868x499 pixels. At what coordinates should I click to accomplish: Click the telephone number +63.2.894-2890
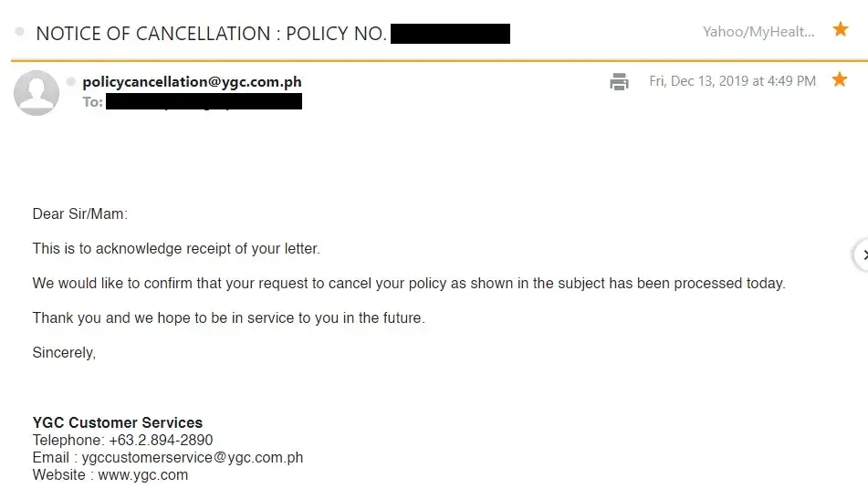point(161,440)
